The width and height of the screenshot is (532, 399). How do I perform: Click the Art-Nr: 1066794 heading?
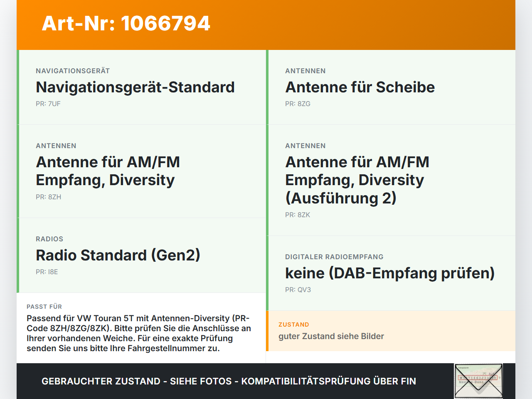tap(126, 23)
